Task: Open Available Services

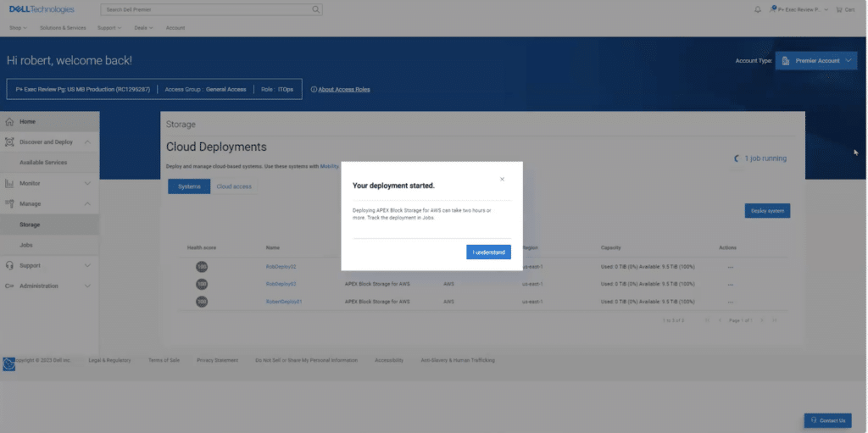Action: [x=43, y=163]
